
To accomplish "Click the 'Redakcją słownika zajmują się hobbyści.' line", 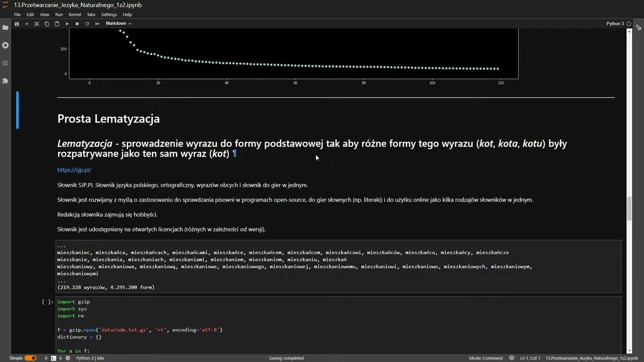I will click(107, 214).
